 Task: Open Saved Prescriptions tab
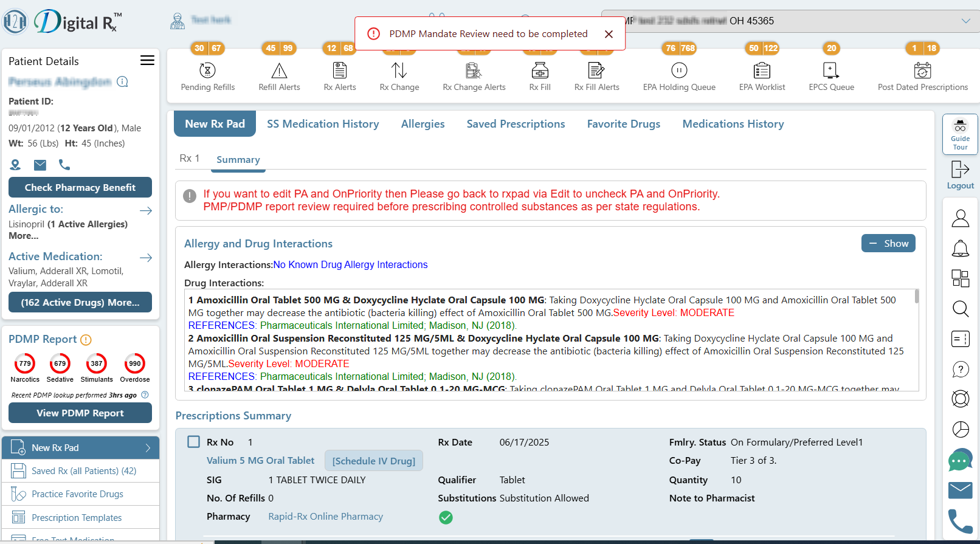[516, 124]
